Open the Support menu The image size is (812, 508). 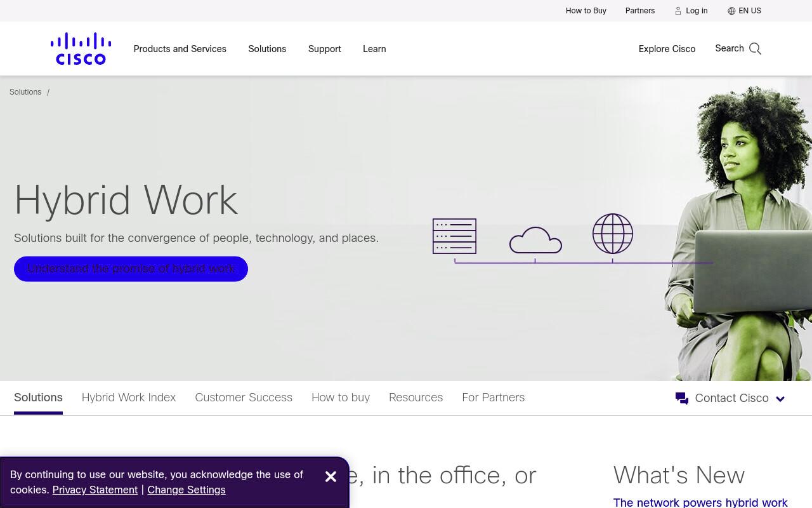pyautogui.click(x=325, y=49)
